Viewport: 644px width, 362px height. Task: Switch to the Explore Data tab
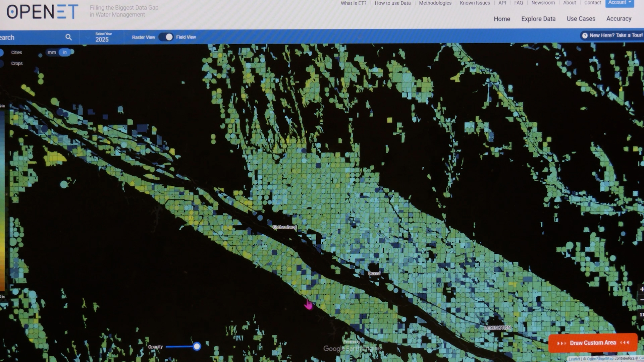538,19
